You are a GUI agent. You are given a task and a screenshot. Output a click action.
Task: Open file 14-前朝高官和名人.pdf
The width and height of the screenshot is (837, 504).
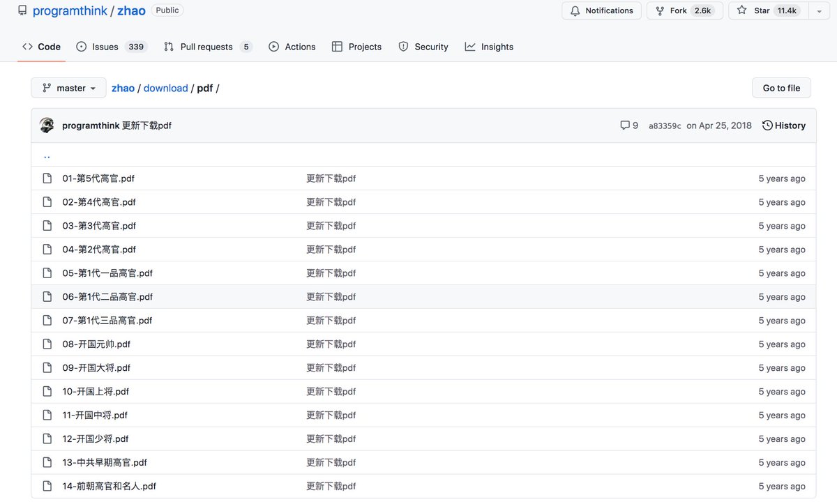109,487
